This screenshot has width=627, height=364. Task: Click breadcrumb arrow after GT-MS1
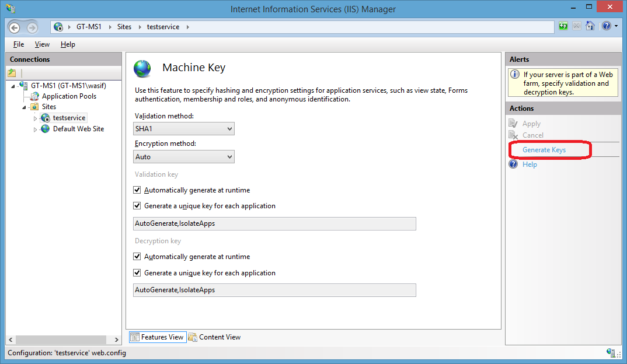[x=110, y=27]
